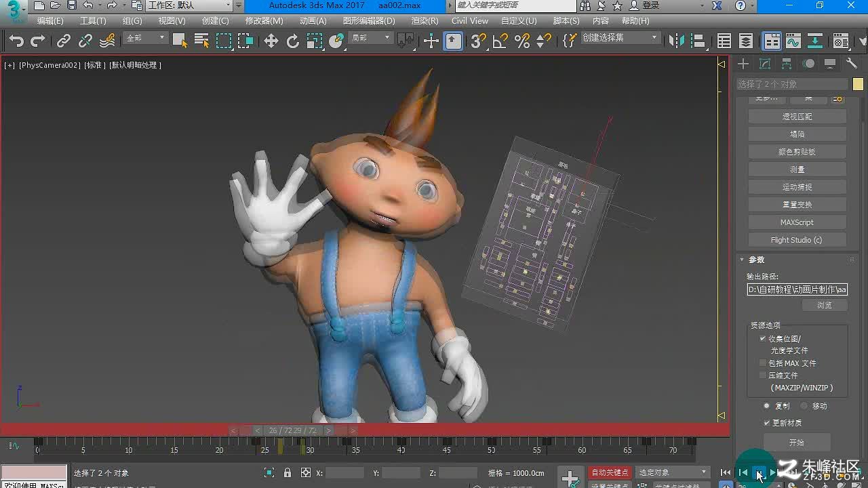This screenshot has height=488, width=868.
Task: Activate the Select and Scale tool
Action: [315, 41]
